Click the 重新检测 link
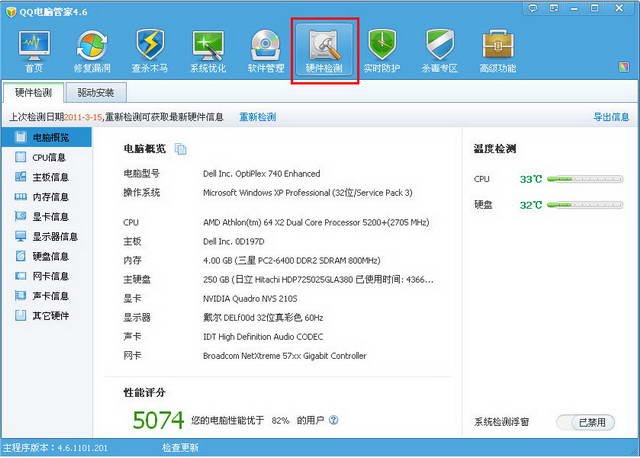640x458 pixels. 257,117
